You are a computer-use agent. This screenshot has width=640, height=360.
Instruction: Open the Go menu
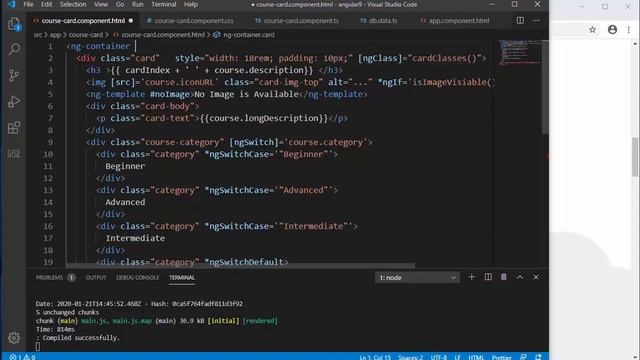120,4
